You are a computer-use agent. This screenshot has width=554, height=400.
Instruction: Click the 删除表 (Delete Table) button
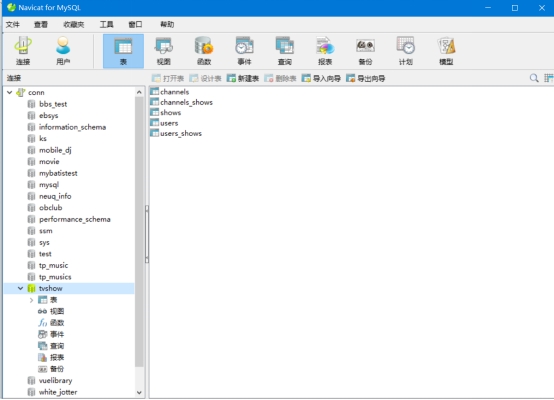coord(280,78)
